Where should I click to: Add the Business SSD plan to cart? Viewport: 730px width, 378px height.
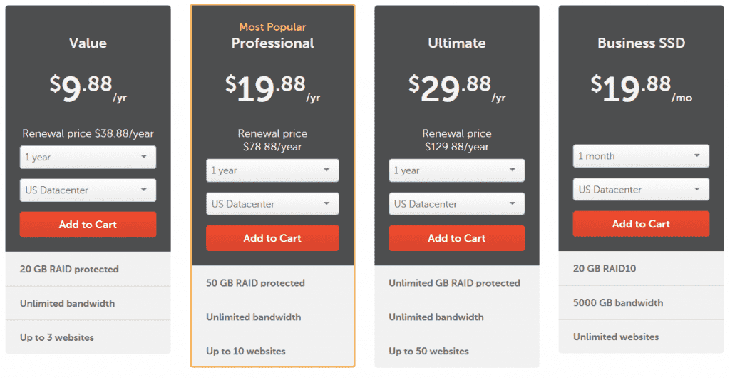641,224
